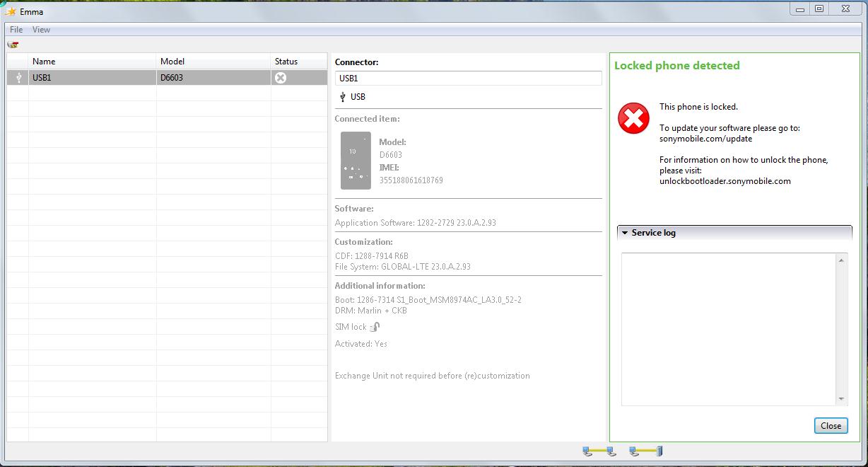Click the toolbar icon below the File menu
This screenshot has height=467, width=868.
(x=13, y=45)
